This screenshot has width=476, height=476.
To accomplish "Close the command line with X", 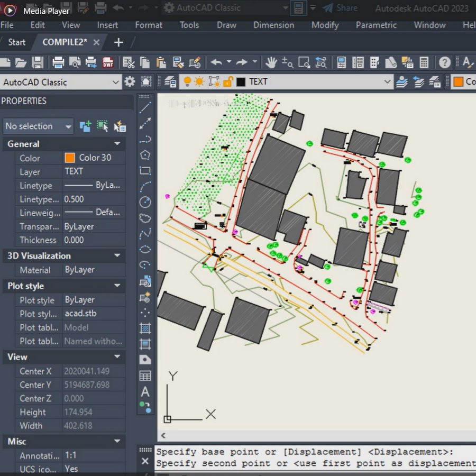I will tap(145, 461).
